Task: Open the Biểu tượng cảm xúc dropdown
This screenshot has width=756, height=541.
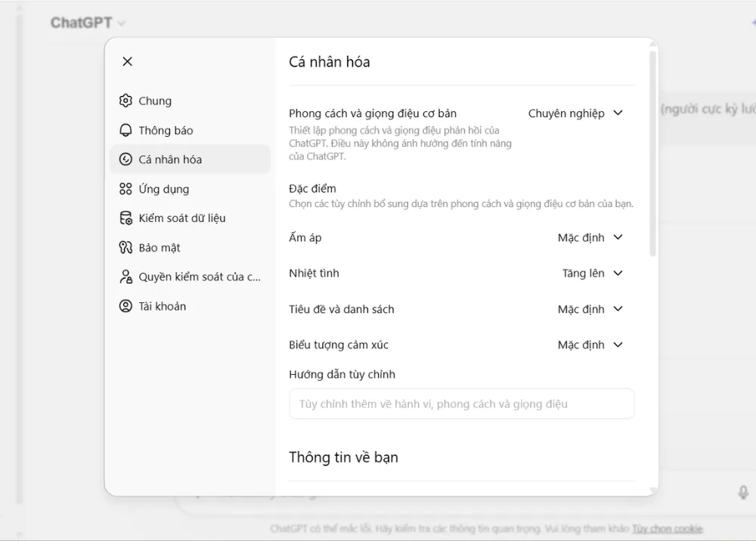Action: pyautogui.click(x=590, y=345)
